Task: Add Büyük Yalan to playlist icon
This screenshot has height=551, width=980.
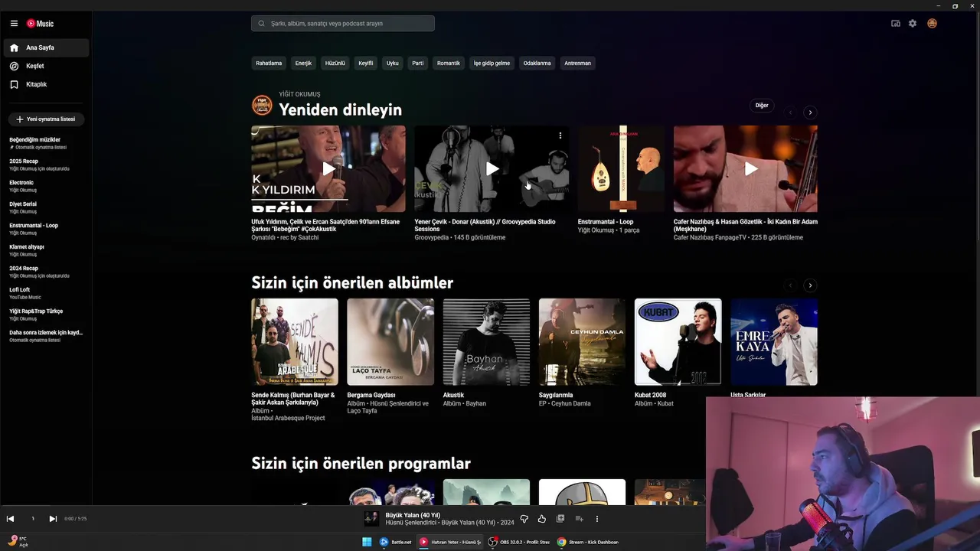Action: [579, 519]
